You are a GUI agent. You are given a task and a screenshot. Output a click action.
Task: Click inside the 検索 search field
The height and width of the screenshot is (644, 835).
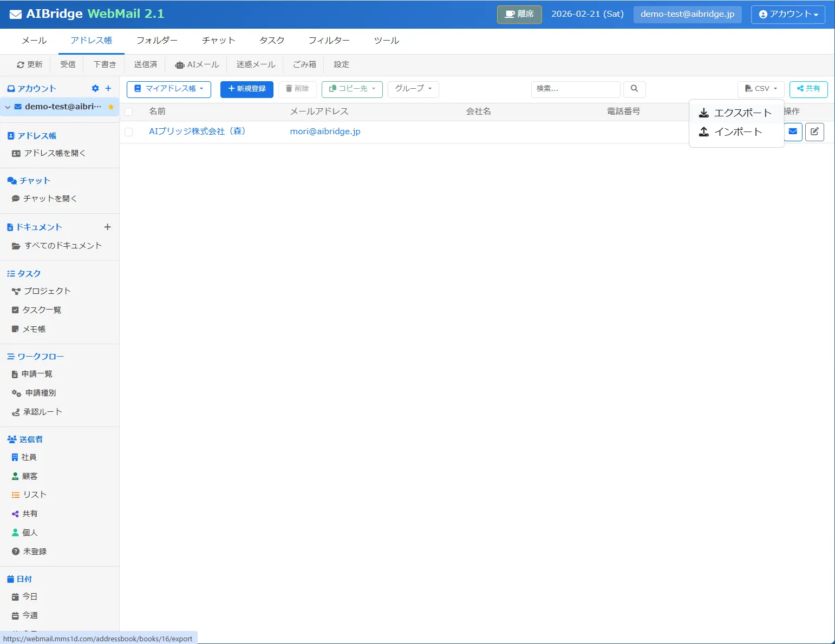coord(575,89)
